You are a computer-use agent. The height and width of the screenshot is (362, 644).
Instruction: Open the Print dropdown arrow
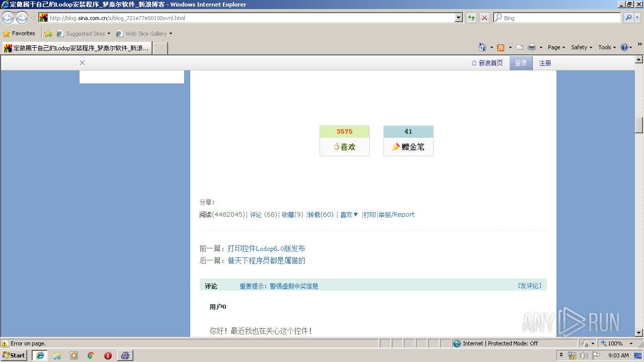tap(541, 47)
